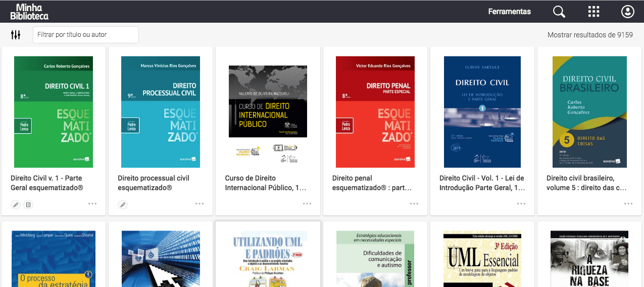The width and height of the screenshot is (644, 287).
Task: Open more options for Direito civil brasileiro volume 5
Action: click(628, 204)
